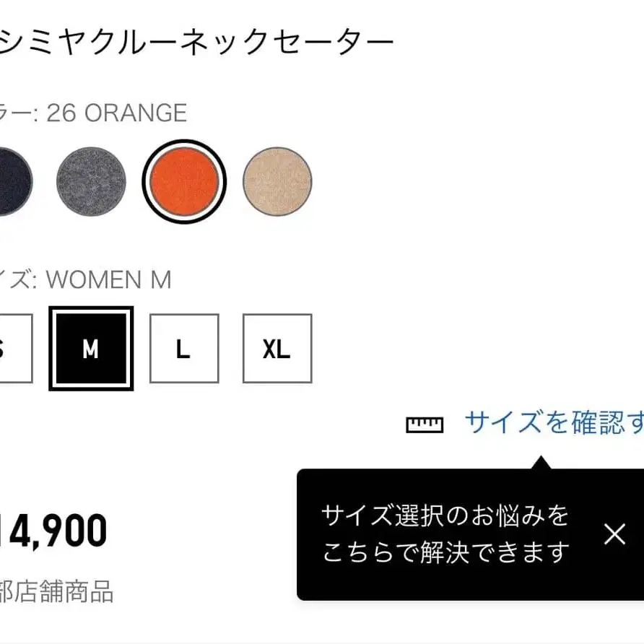
Task: Click the tooltip line こちらで解決できます
Action: click(445, 552)
